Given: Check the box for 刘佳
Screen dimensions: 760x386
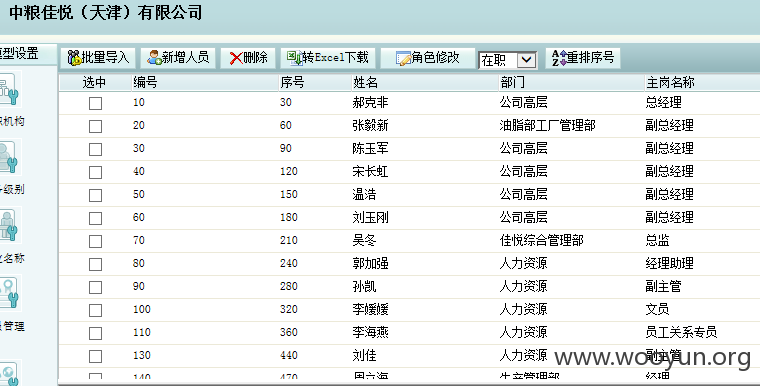Looking at the screenshot, I should [x=95, y=356].
